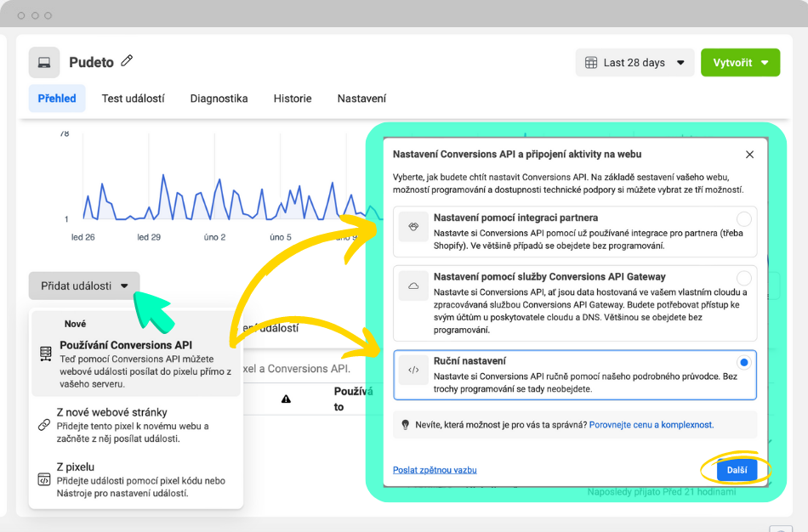This screenshot has height=532, width=808.
Task: Click the Naposledy přijato Před 21 hodinami text
Action: [x=662, y=492]
